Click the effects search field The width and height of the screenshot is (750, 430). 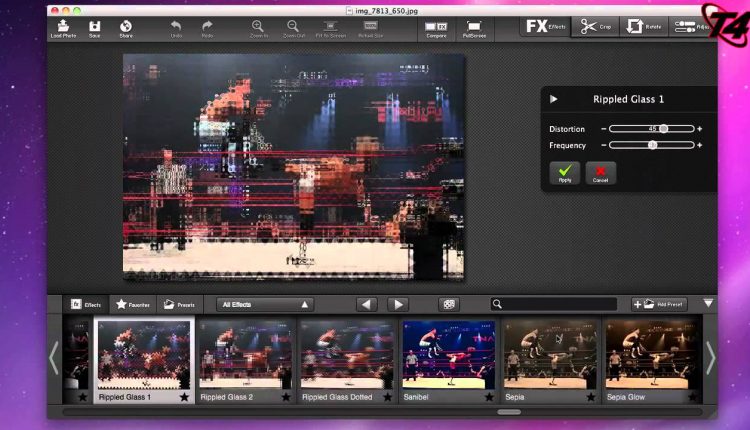(554, 304)
